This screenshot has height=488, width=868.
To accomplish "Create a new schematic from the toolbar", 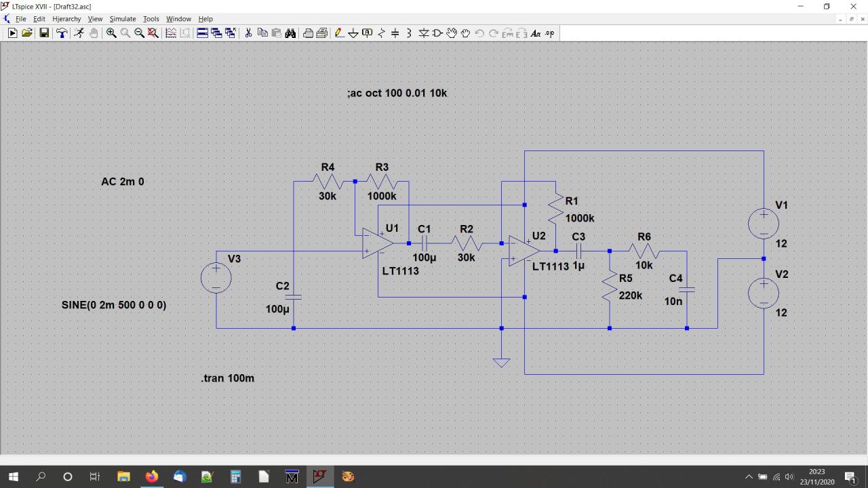I will click(x=12, y=33).
